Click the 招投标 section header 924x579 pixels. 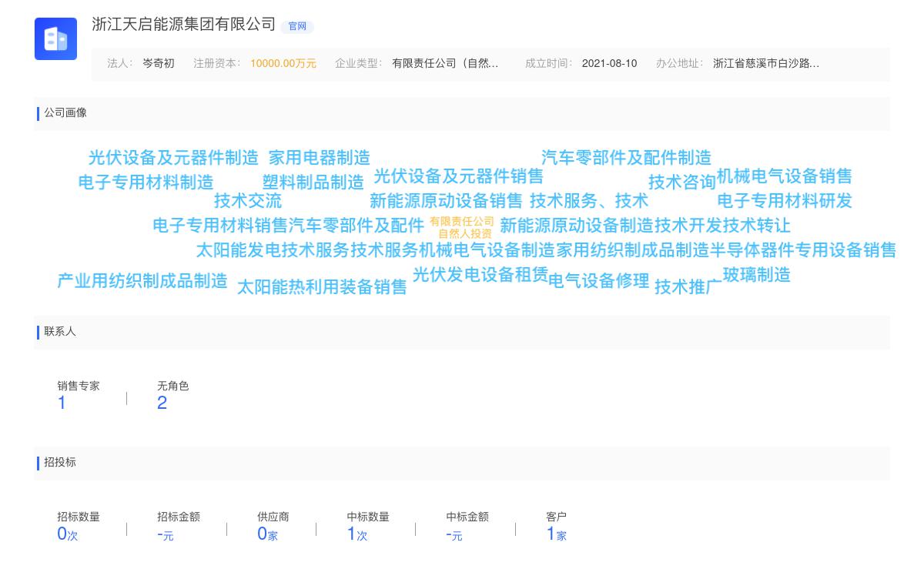59,463
